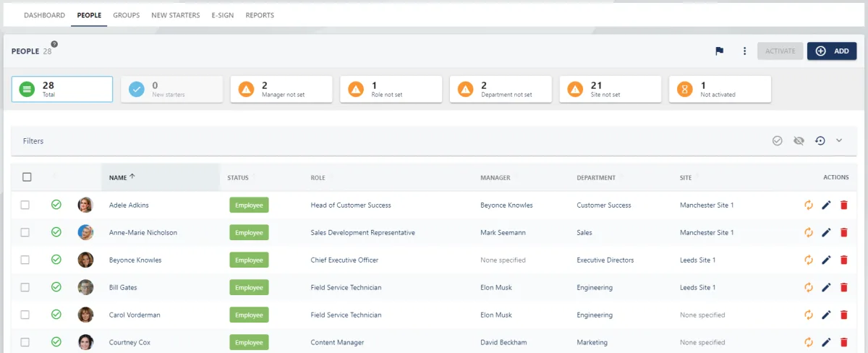The width and height of the screenshot is (868, 353).
Task: Sort by Status column header
Action: coord(238,178)
